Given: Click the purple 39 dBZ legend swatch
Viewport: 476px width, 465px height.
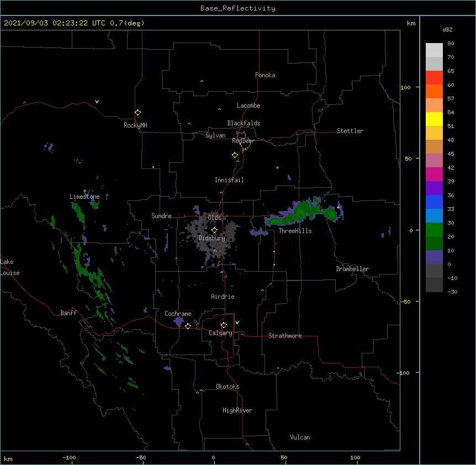Looking at the screenshot, I should pos(434,188).
